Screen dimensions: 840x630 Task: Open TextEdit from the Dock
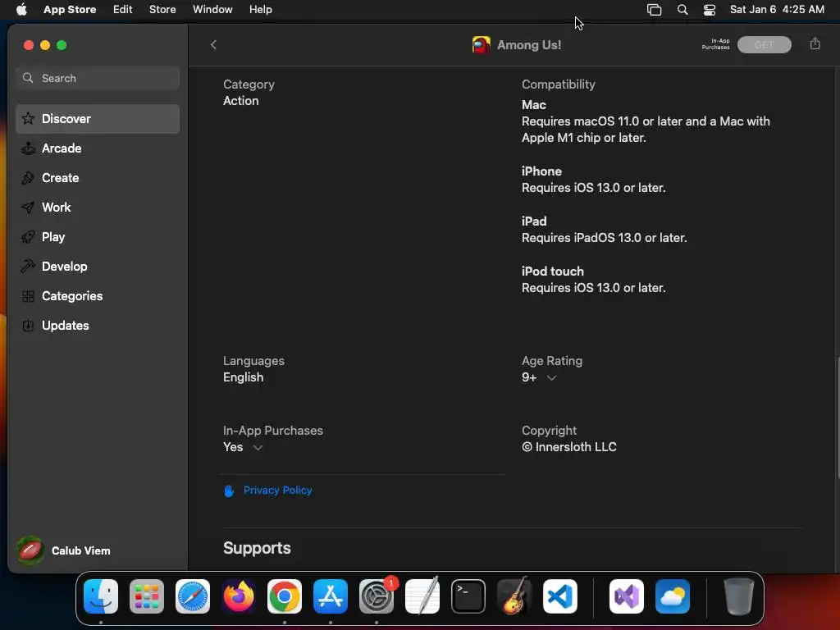(x=422, y=596)
